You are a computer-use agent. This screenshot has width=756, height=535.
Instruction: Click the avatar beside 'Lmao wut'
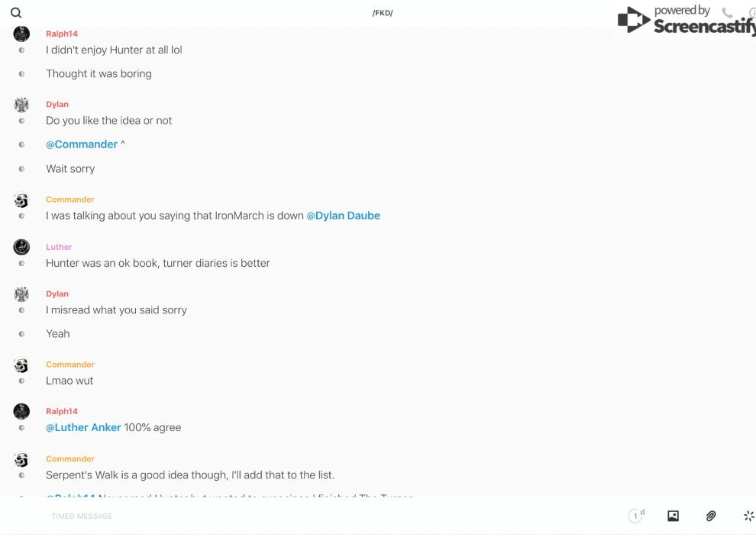pyautogui.click(x=21, y=365)
